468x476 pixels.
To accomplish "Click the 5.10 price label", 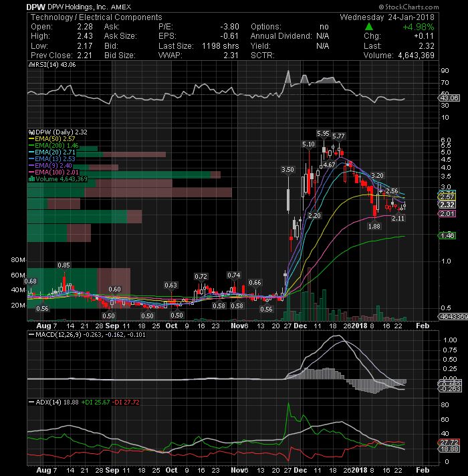I will [308, 144].
